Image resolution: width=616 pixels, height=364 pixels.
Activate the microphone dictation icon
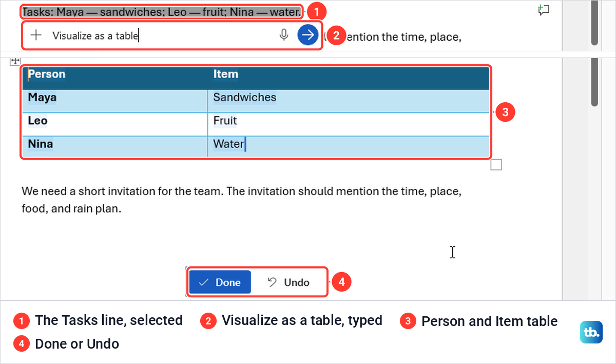pos(283,35)
